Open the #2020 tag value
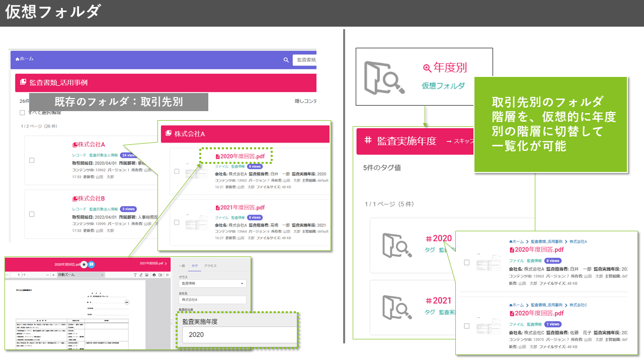Screen dimensions: 644x362 (x=438, y=238)
